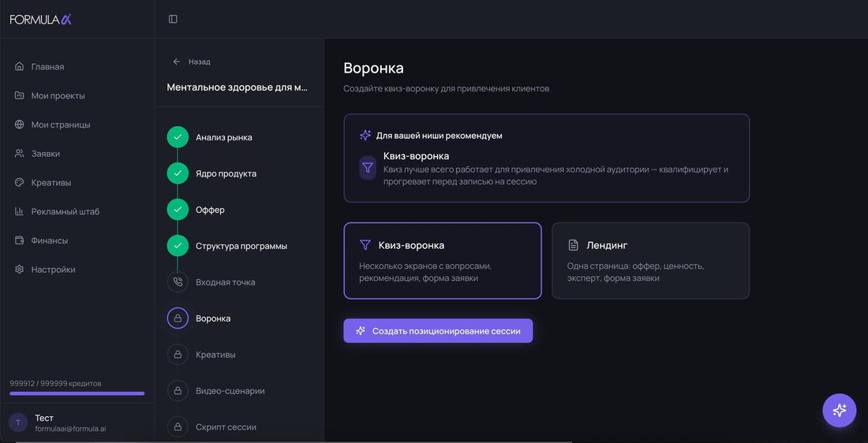Viewport: 868px width, 443px height.
Task: Select the Воронка step label
Action: point(213,318)
